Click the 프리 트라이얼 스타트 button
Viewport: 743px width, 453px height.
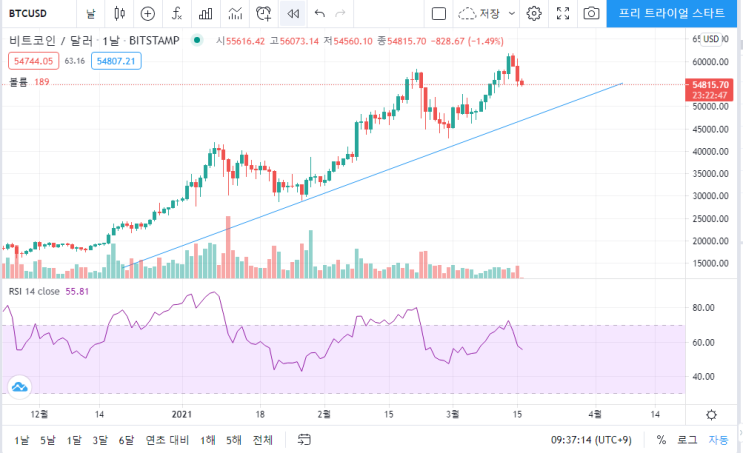pyautogui.click(x=671, y=13)
